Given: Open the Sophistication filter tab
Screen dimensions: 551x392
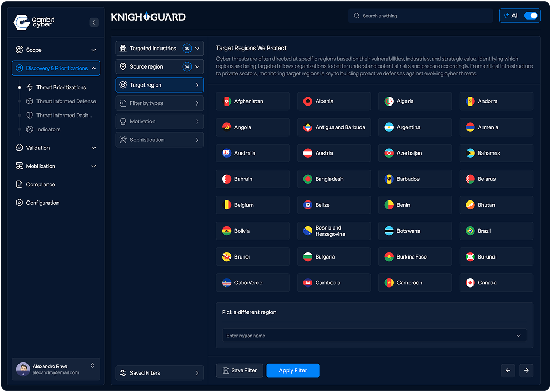Looking at the screenshot, I should click(x=159, y=140).
